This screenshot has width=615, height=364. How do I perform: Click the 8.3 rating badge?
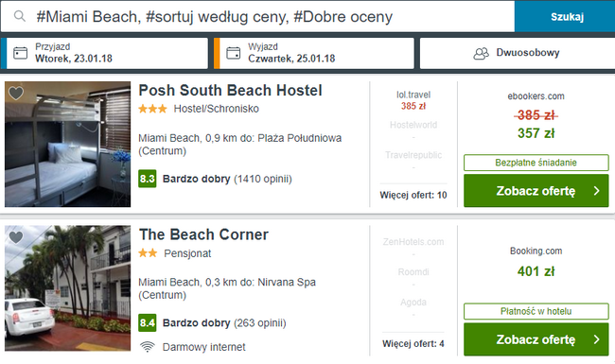pyautogui.click(x=148, y=179)
